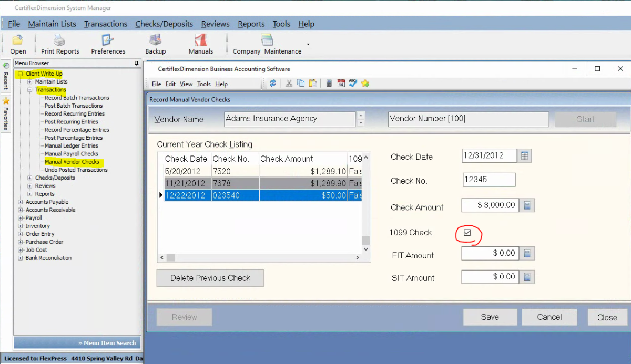The width and height of the screenshot is (631, 364).
Task: Collapse the Transactions tree branch
Action: [31, 89]
